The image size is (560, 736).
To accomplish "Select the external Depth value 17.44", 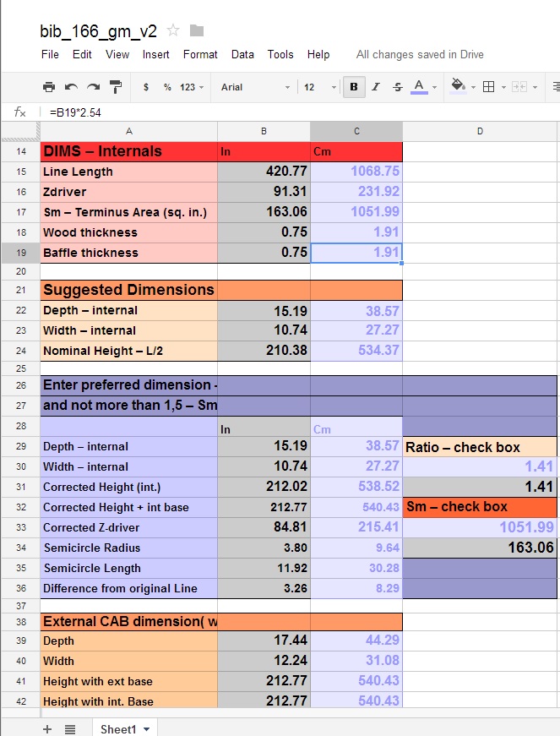I will tap(264, 641).
